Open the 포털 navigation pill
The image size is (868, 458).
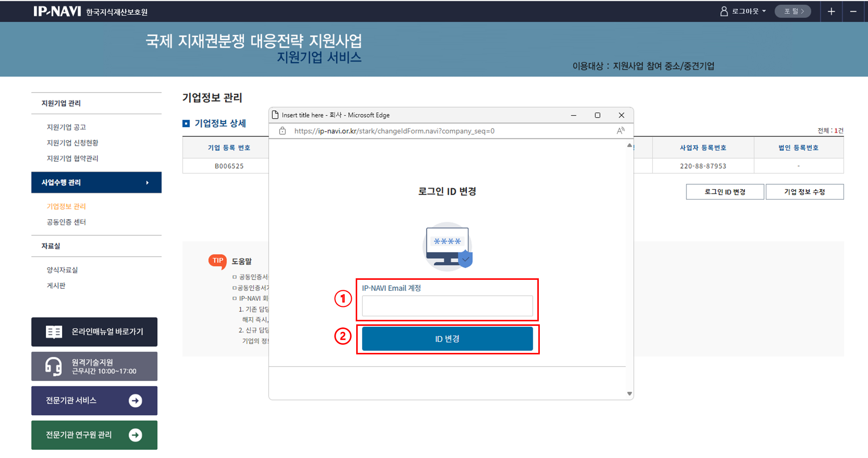pyautogui.click(x=793, y=11)
